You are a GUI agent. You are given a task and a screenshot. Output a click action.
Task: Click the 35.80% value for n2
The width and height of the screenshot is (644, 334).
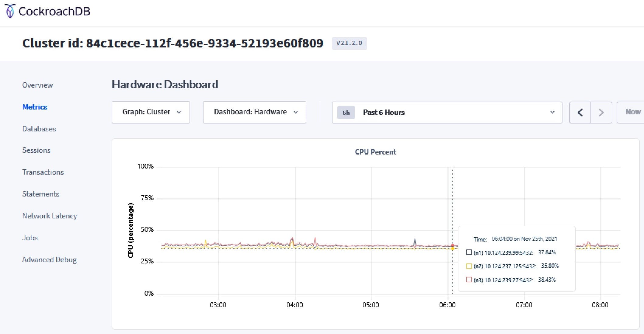click(x=550, y=266)
